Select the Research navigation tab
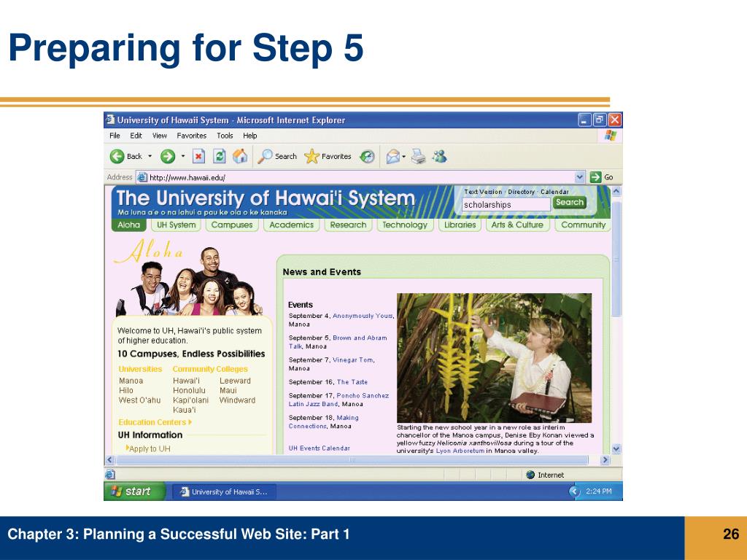This screenshot has height=560, width=747. tap(348, 225)
